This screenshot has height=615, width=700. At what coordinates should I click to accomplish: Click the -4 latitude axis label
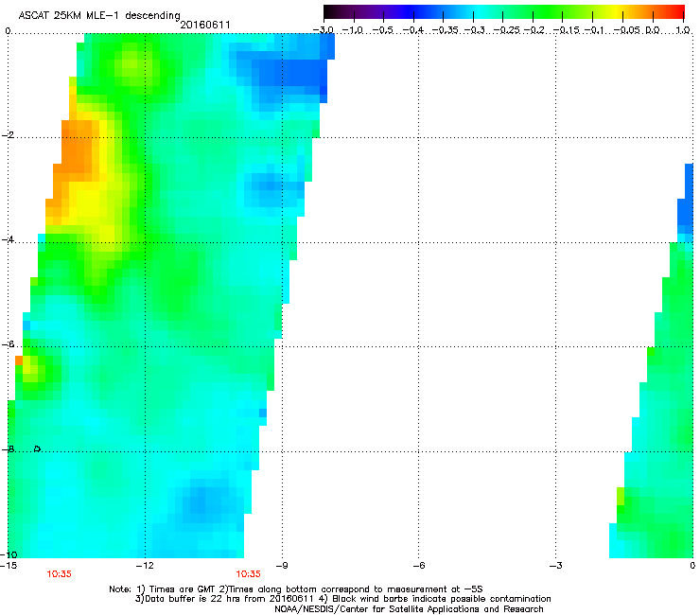pos(8,239)
